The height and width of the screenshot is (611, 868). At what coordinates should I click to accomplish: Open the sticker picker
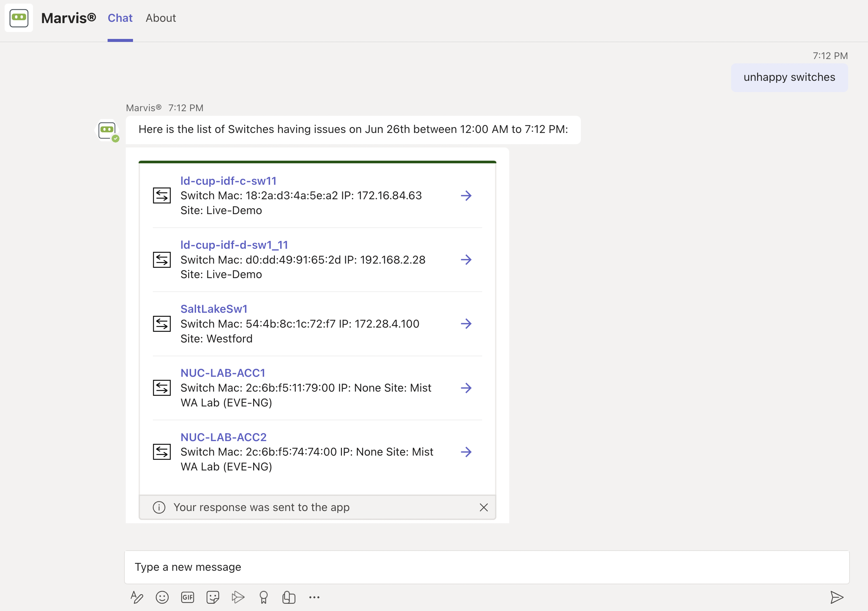click(213, 597)
